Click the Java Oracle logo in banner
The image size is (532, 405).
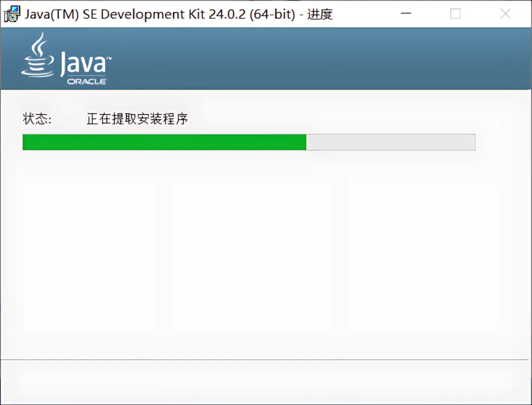coord(66,59)
